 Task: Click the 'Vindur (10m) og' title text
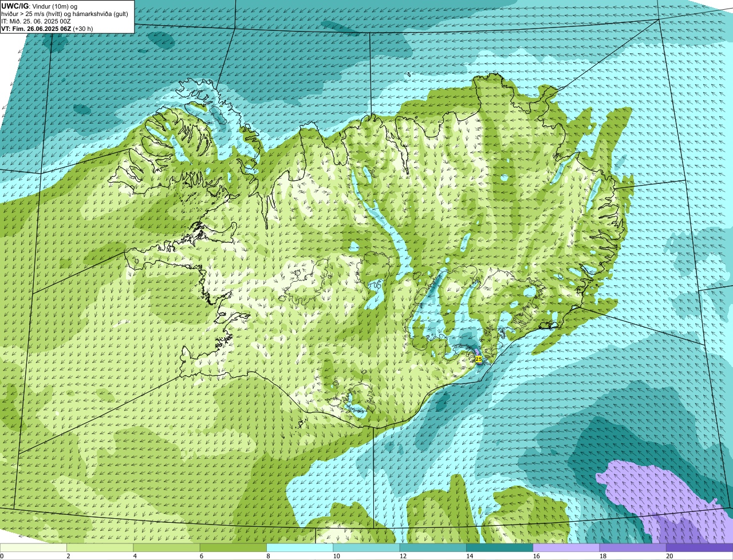pos(54,6)
